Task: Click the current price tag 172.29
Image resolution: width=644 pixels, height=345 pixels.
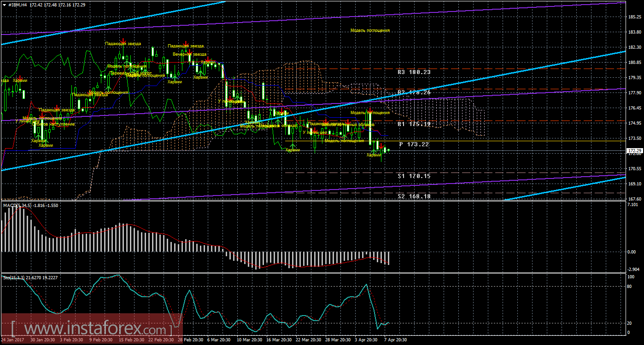Action: point(635,150)
